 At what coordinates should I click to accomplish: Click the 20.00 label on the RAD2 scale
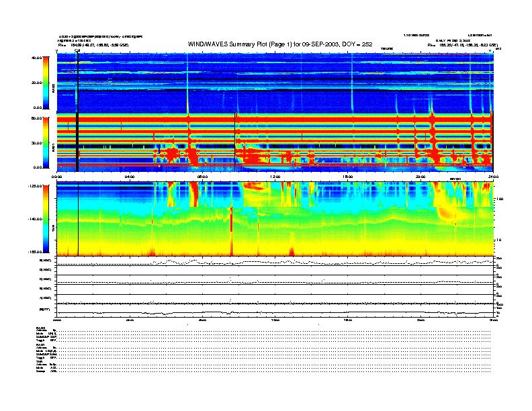36,83
